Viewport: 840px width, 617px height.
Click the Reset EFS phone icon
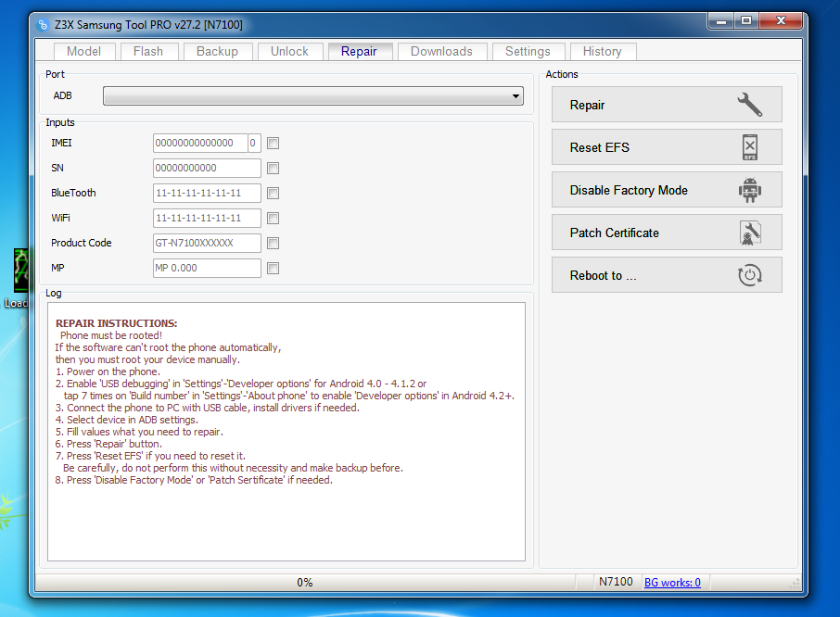[x=750, y=147]
